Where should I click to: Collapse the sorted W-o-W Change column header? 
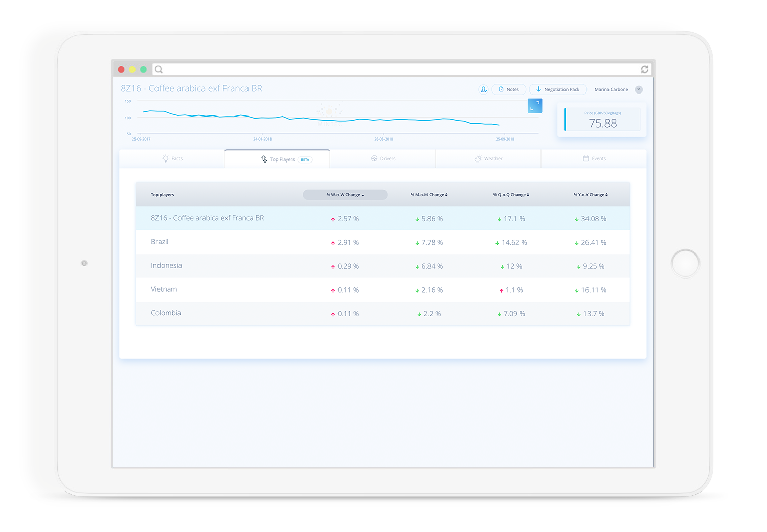point(345,195)
